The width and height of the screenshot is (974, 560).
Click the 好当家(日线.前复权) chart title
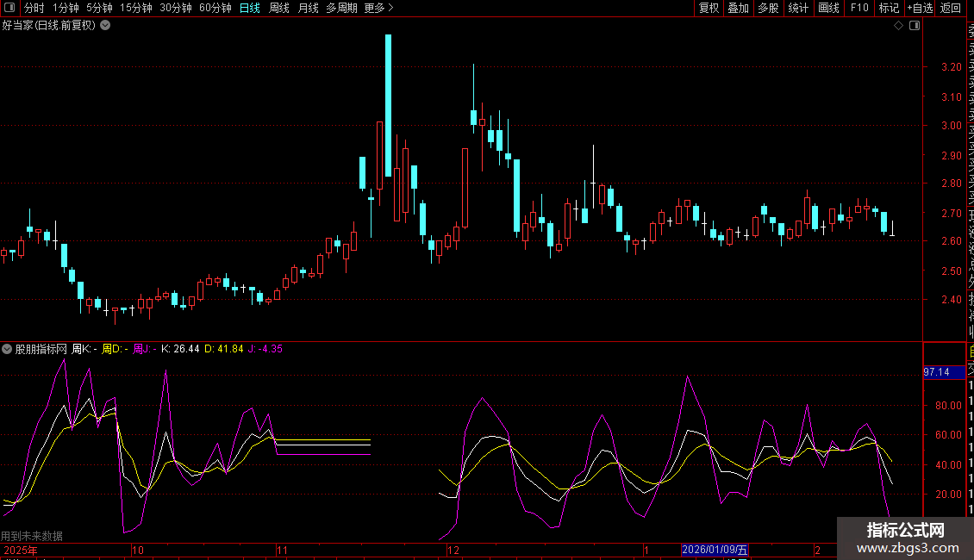point(48,25)
